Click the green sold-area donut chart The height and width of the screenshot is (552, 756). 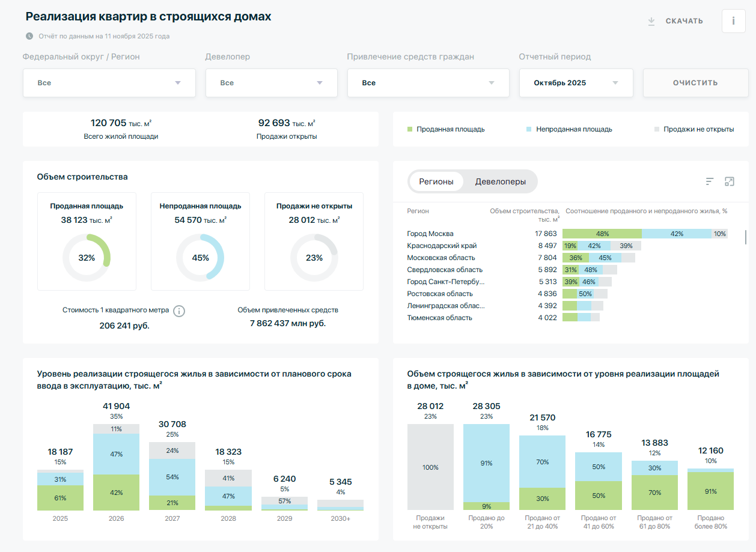pos(87,258)
